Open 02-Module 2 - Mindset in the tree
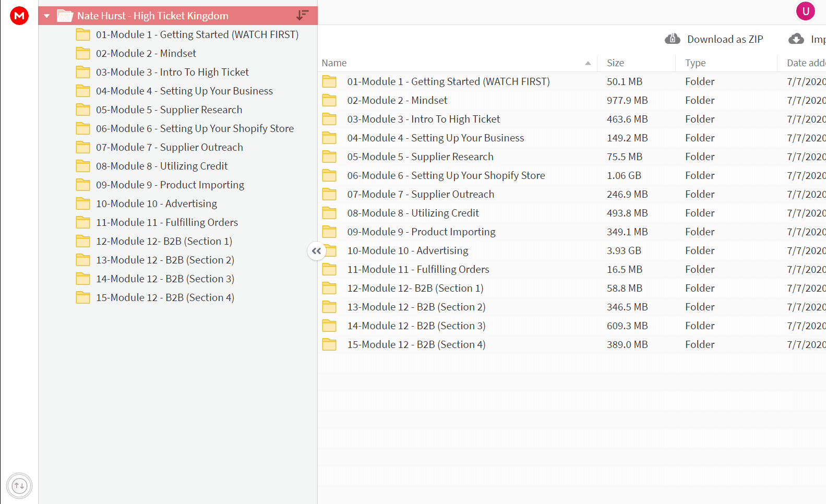Viewport: 826px width, 504px height. pos(146,53)
